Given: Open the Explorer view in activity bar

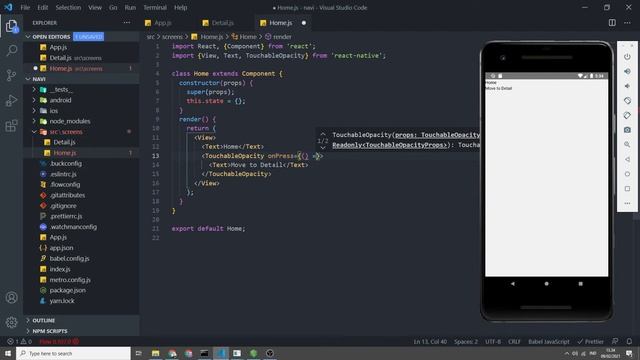Looking at the screenshot, I should pos(11,26).
